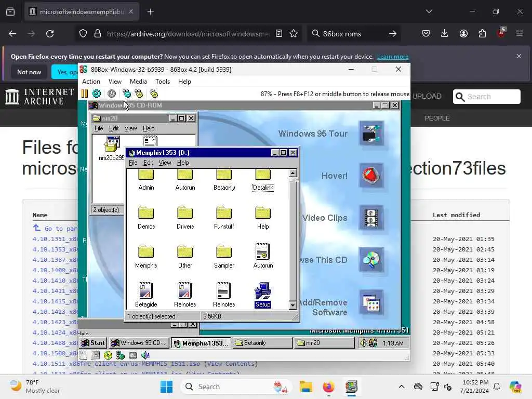Screen dimensions: 532x399
Task: Select the Setup program icon
Action: click(263, 295)
